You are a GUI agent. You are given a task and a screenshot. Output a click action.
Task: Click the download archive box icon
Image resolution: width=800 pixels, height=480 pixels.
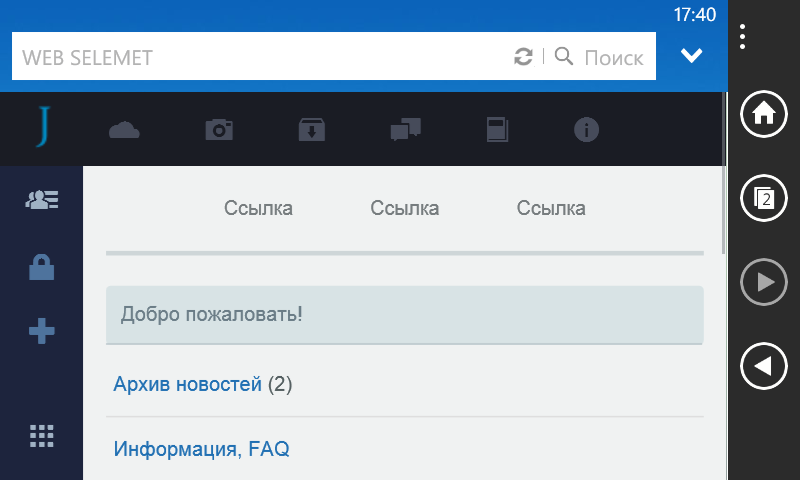pyautogui.click(x=312, y=129)
